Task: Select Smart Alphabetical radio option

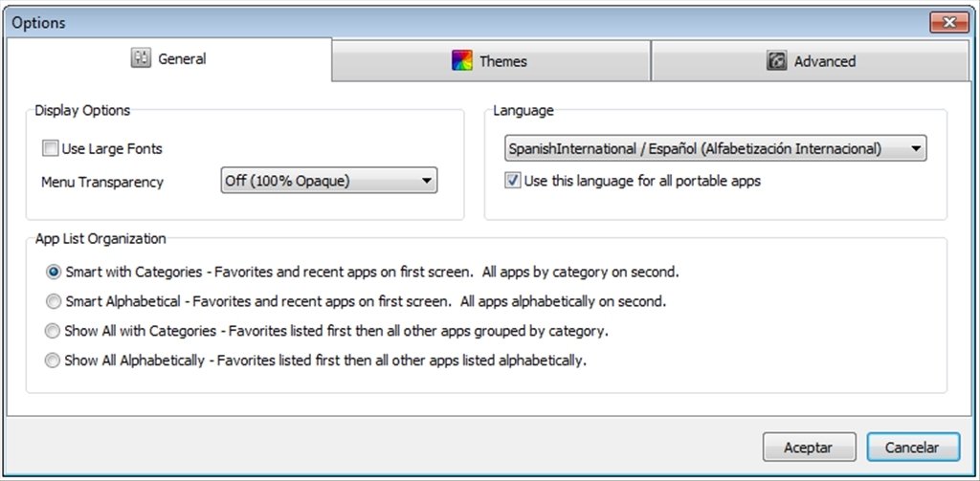Action: [x=54, y=302]
